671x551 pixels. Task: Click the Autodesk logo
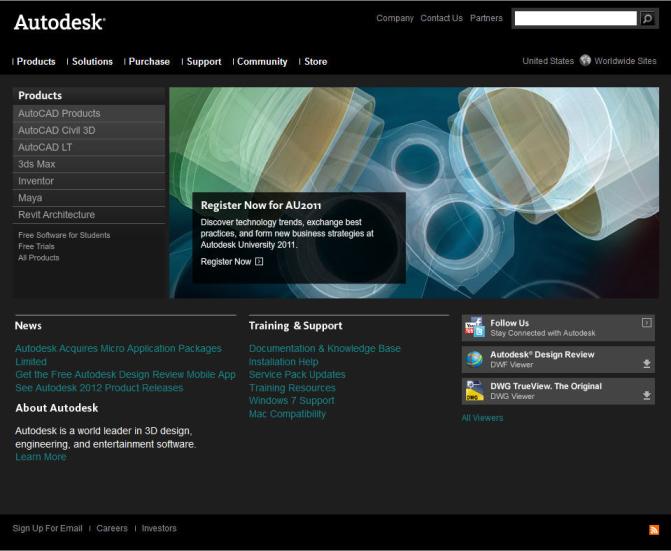pyautogui.click(x=59, y=22)
